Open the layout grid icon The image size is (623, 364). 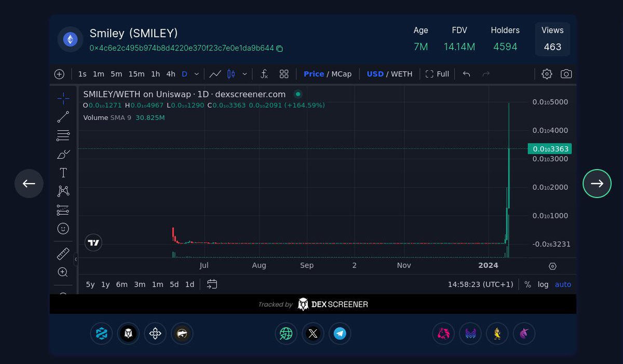tap(284, 74)
